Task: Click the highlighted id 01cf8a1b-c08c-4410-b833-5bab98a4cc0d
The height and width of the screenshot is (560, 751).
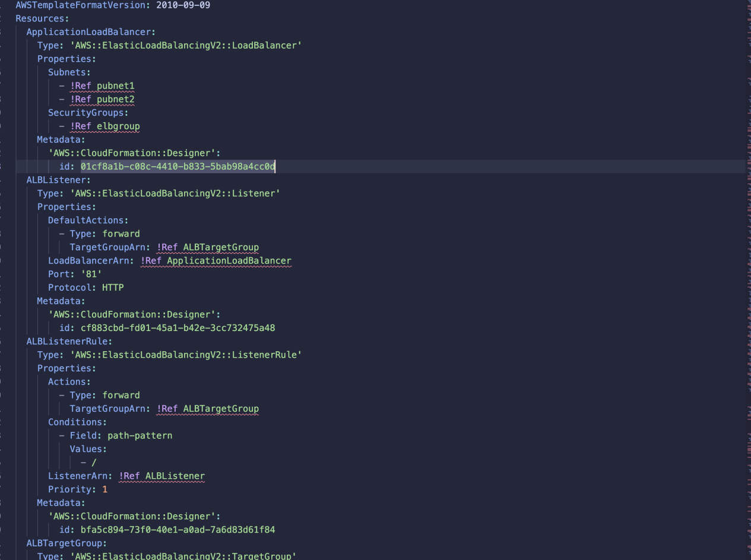Action: [178, 167]
